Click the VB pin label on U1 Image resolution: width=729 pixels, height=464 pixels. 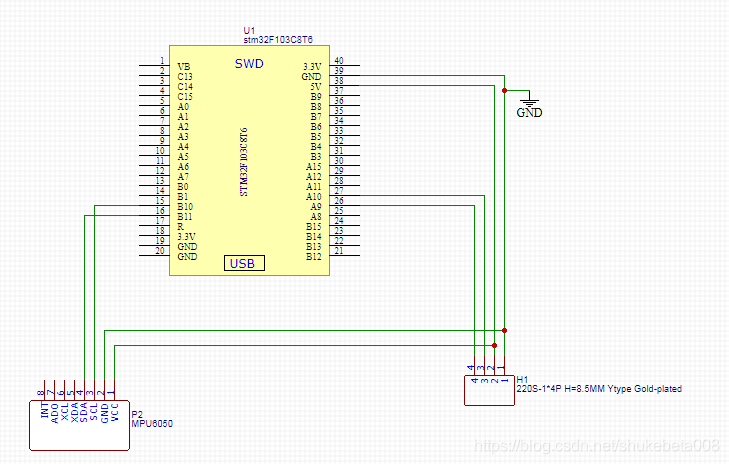coord(184,66)
